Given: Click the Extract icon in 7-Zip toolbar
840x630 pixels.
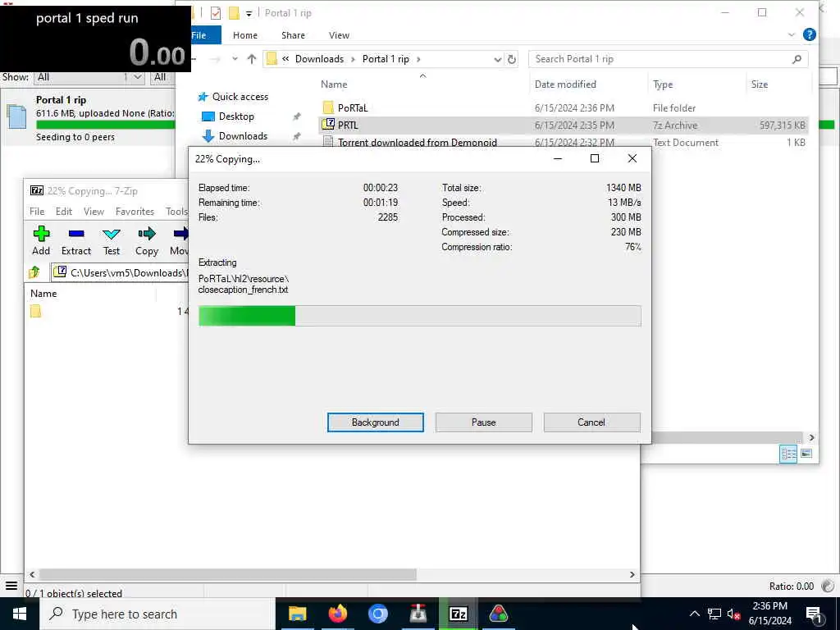Looking at the screenshot, I should [76, 234].
